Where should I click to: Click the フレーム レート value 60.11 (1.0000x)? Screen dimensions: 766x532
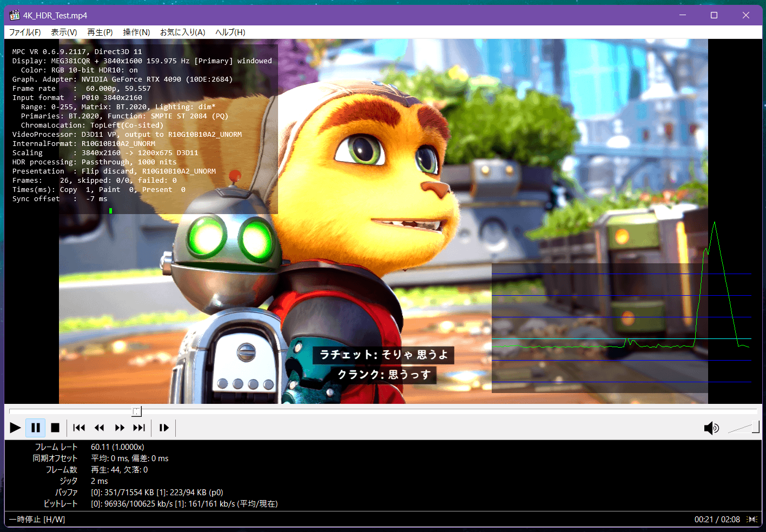(117, 447)
